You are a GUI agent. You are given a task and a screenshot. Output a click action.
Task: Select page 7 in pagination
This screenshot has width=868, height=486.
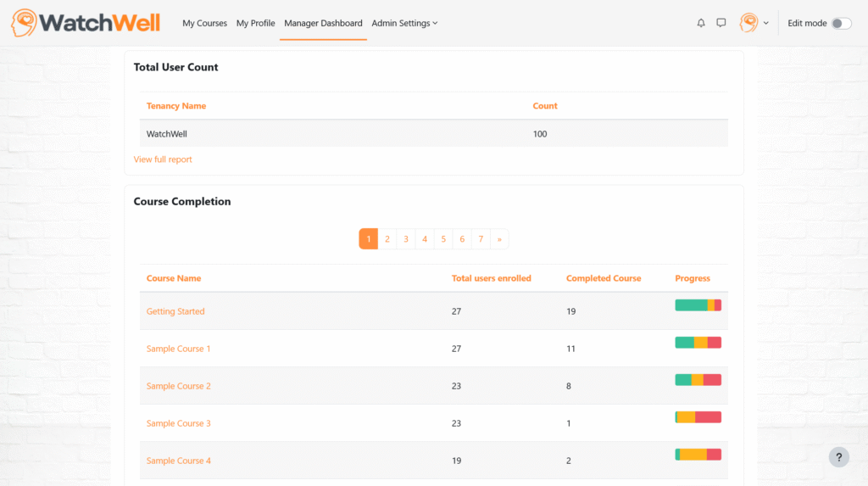click(481, 239)
